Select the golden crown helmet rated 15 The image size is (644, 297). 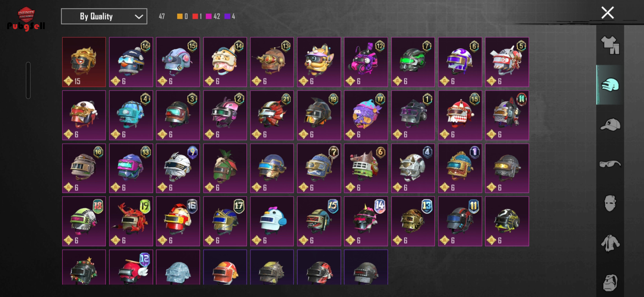tap(84, 62)
